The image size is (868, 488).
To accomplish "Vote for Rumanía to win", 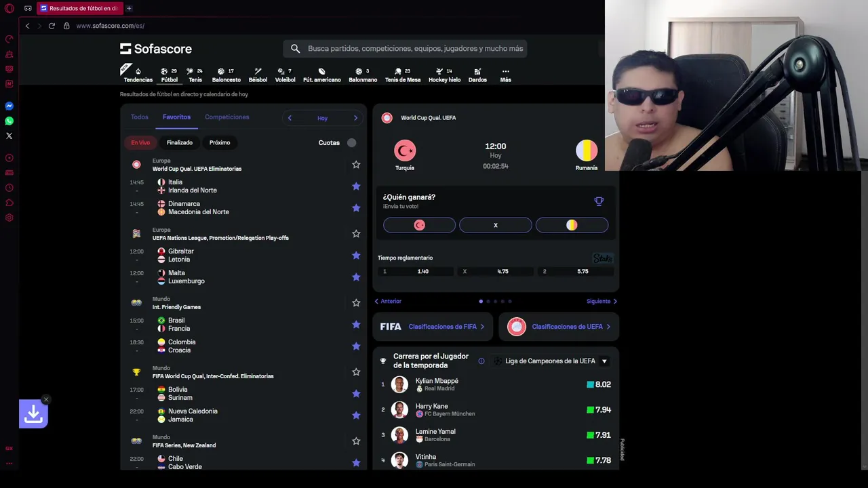I will point(572,225).
